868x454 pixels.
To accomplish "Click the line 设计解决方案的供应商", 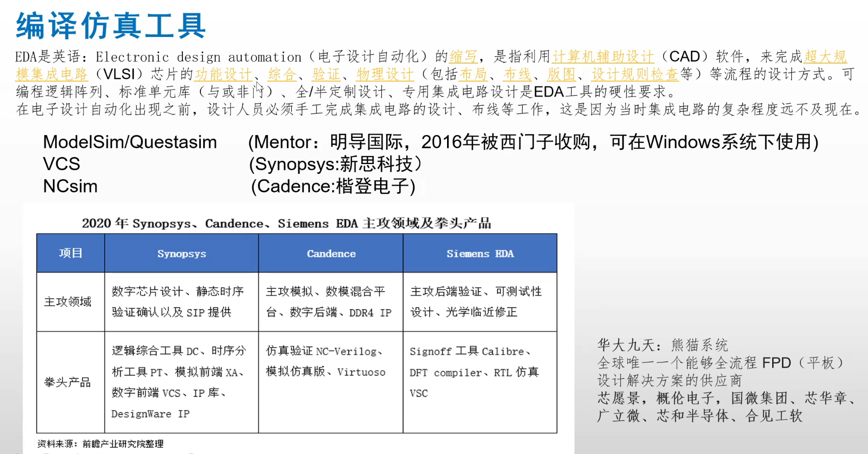I will (670, 380).
